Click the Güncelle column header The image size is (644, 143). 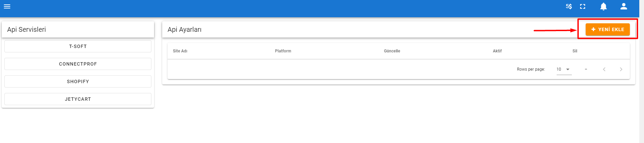[x=392, y=51]
